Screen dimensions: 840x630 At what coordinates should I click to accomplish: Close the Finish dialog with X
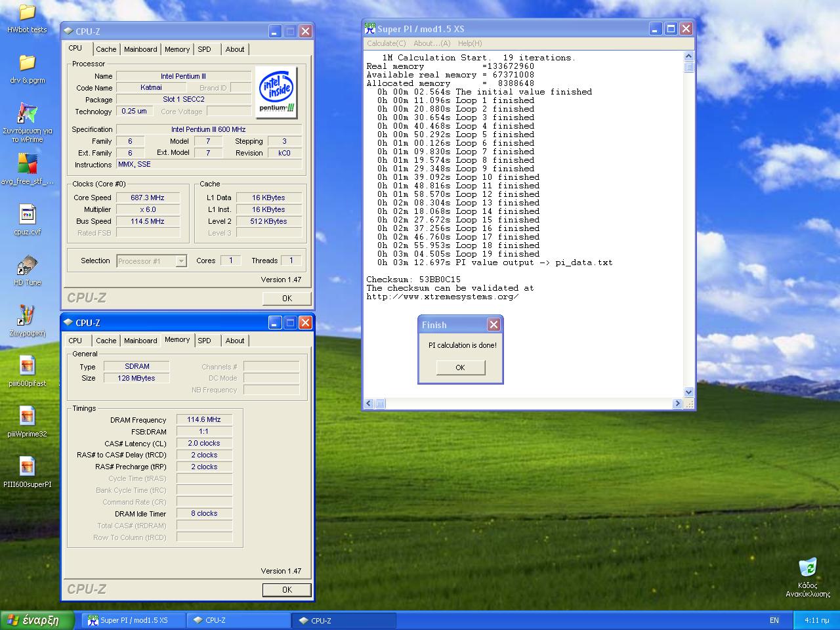click(x=493, y=324)
